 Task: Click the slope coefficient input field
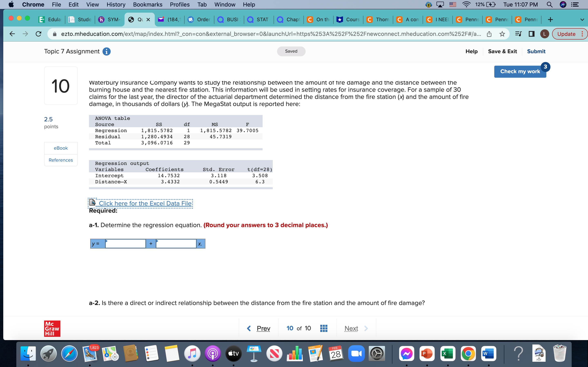click(176, 244)
